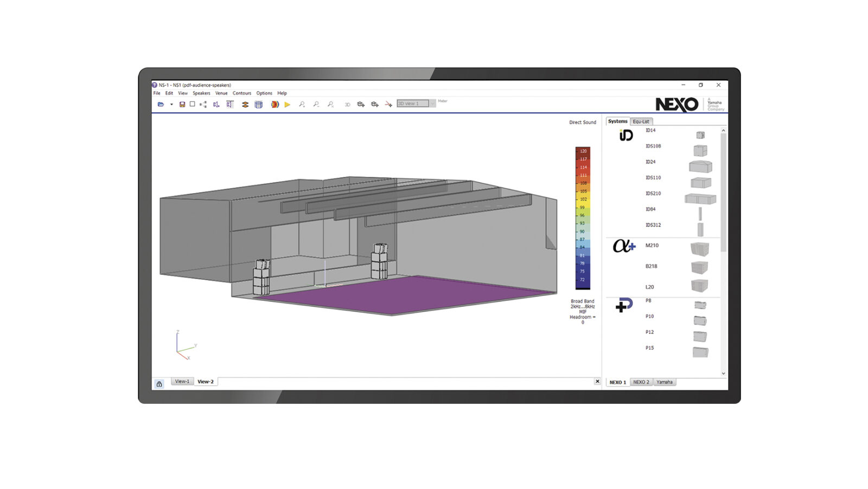
Task: Open the Help menu
Action: pyautogui.click(x=282, y=93)
